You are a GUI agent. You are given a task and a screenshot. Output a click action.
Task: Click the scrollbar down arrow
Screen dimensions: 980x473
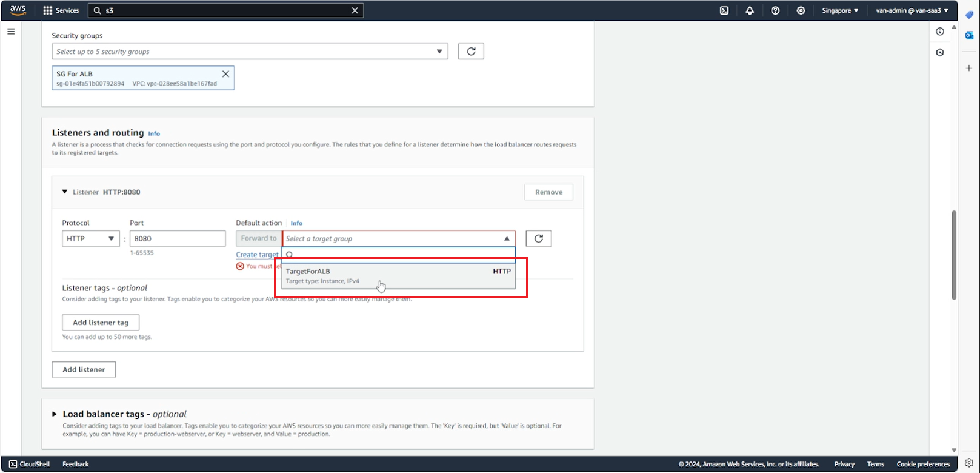coord(954,450)
